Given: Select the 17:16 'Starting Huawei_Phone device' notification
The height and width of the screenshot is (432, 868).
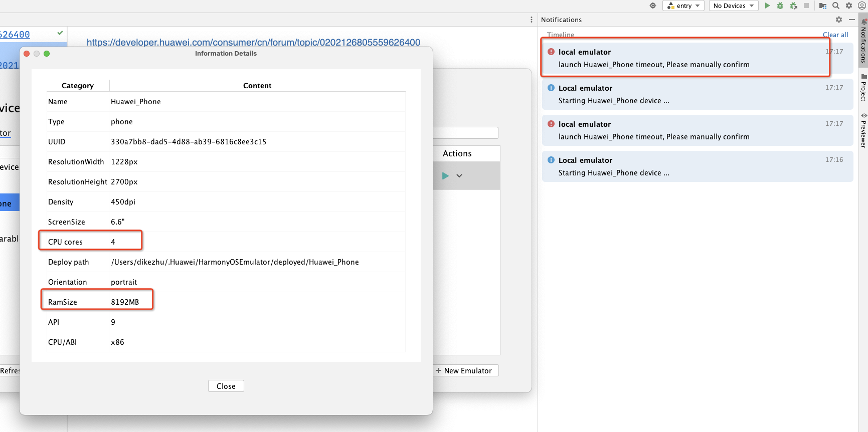Looking at the screenshot, I should 698,166.
